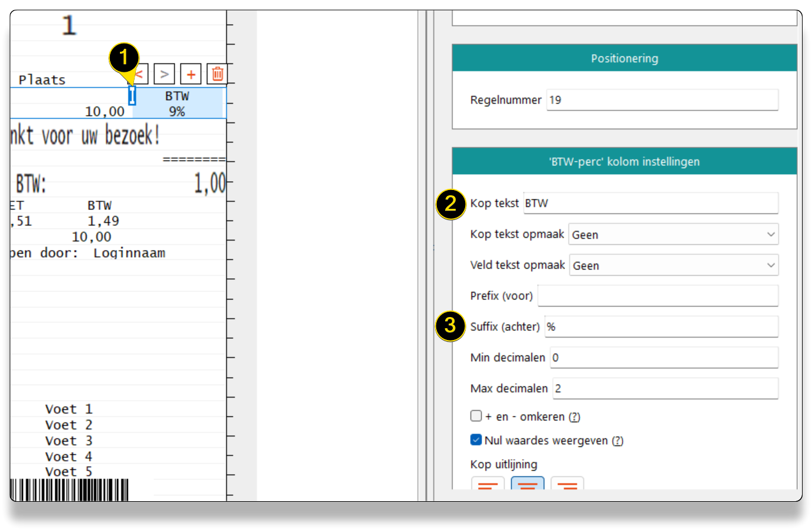
Task: Click into the Kop tekst field
Action: pos(650,204)
